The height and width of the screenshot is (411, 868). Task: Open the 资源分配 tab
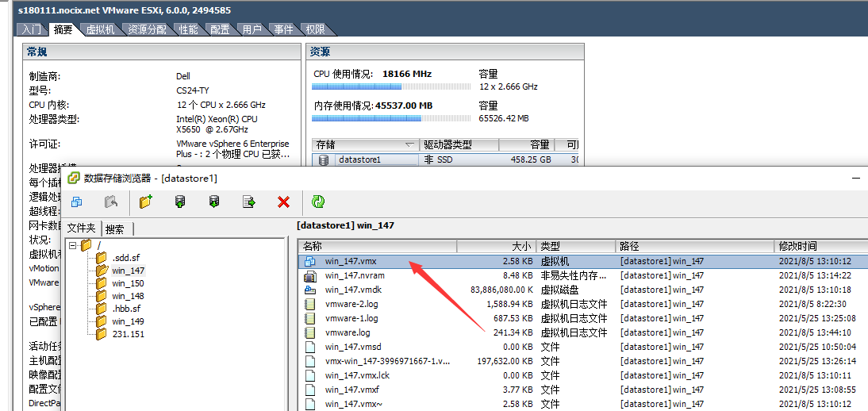pyautogui.click(x=148, y=30)
